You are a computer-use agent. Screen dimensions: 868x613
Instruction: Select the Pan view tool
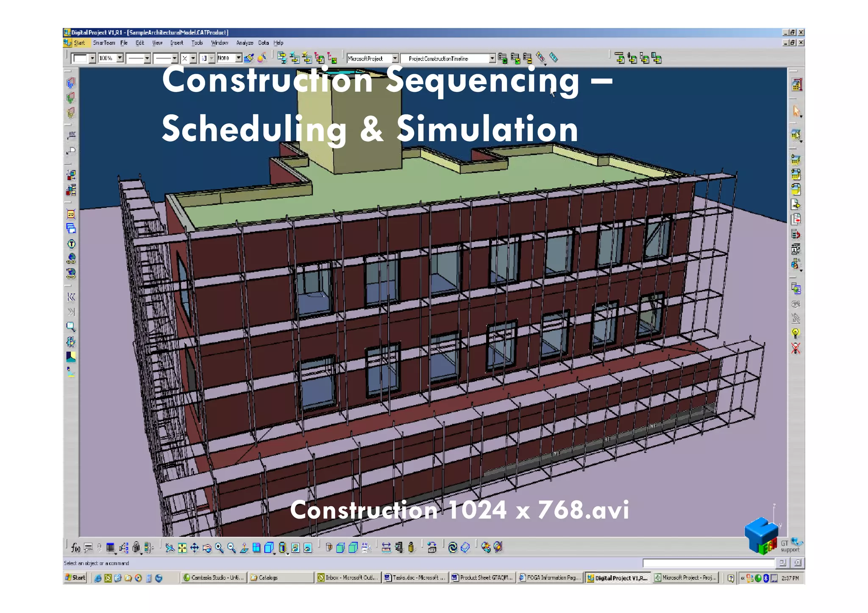click(195, 548)
